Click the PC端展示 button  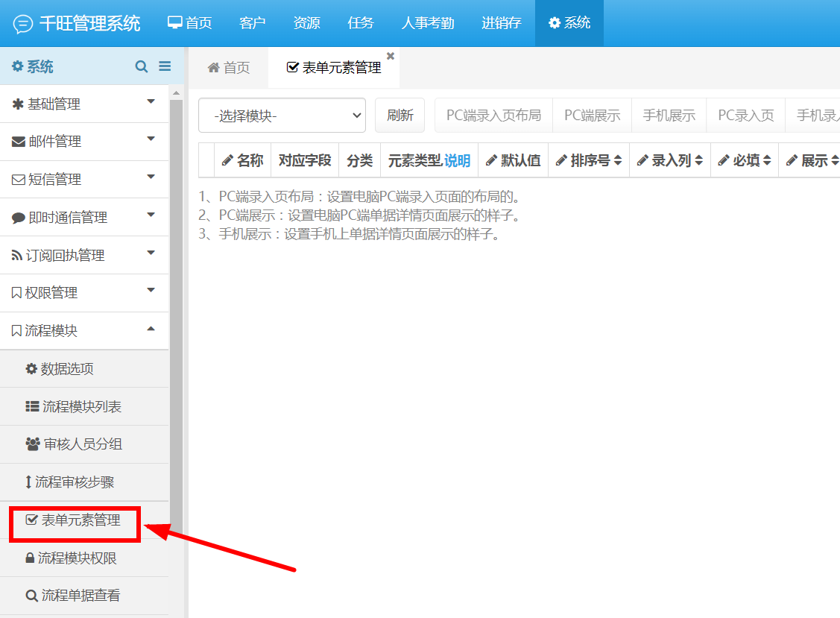click(x=592, y=116)
